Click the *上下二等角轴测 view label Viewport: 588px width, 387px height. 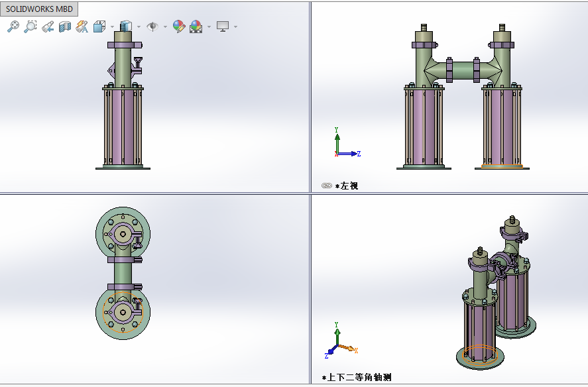click(x=357, y=377)
